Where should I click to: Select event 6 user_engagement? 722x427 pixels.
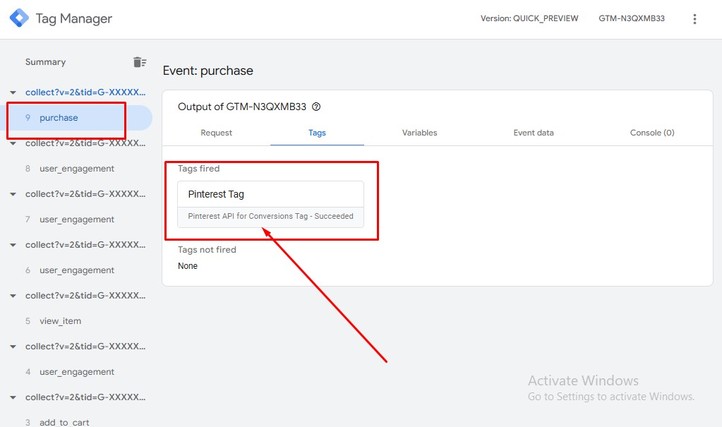(x=77, y=270)
